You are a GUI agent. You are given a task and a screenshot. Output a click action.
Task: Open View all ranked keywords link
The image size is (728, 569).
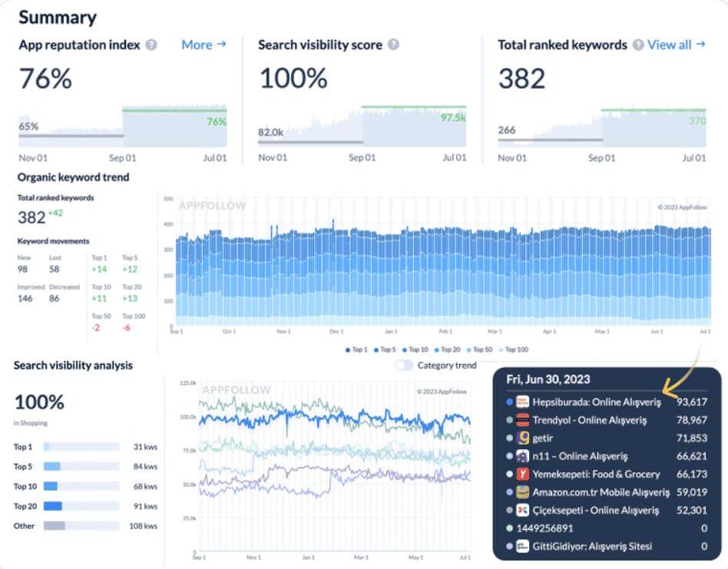point(677,45)
